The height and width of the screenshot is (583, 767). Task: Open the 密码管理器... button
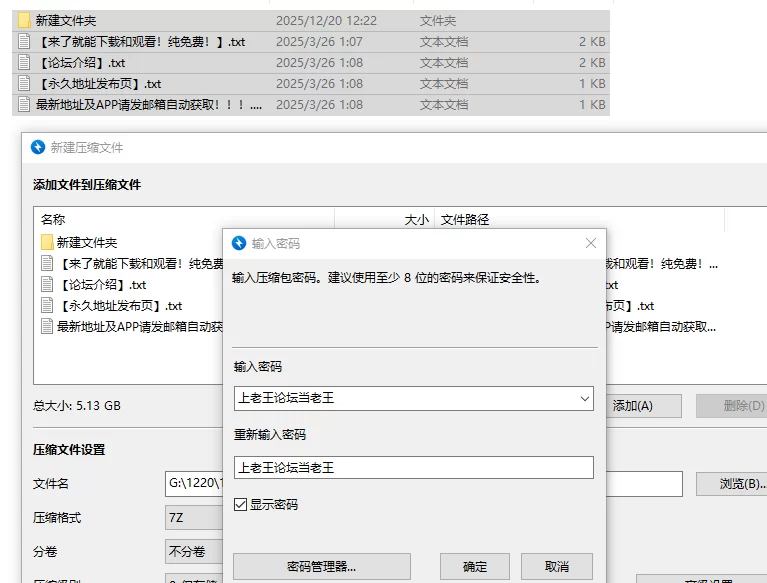click(321, 567)
